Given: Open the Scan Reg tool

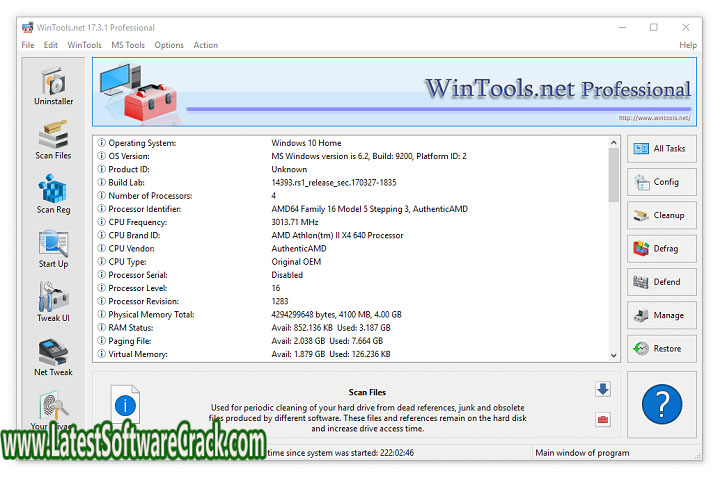Looking at the screenshot, I should [53, 194].
